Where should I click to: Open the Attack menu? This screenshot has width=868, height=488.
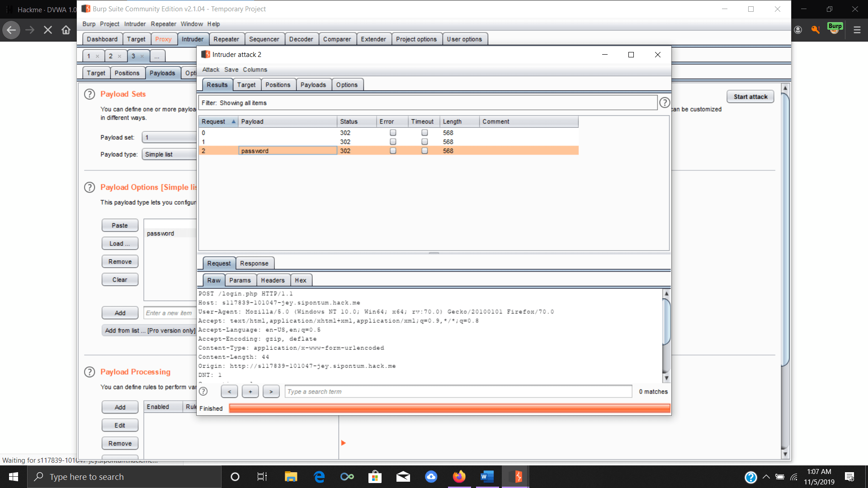[x=211, y=70]
